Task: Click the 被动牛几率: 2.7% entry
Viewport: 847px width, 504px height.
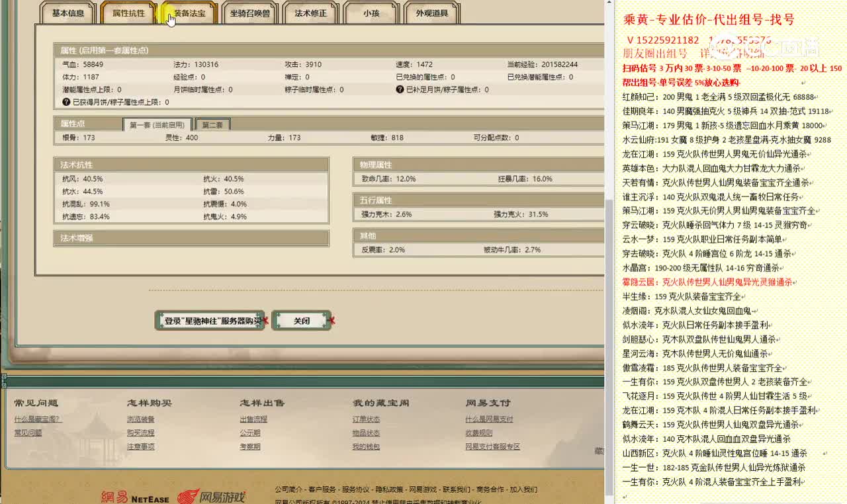Action: click(512, 250)
